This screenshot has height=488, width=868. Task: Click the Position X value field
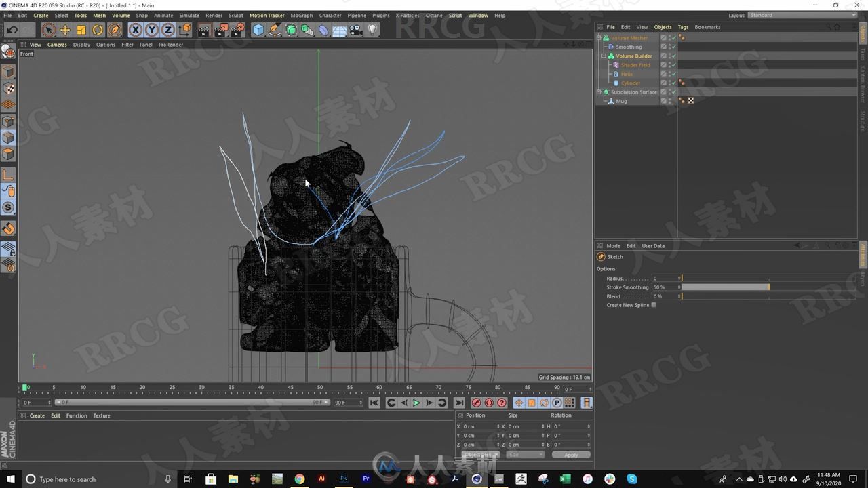[x=481, y=426]
